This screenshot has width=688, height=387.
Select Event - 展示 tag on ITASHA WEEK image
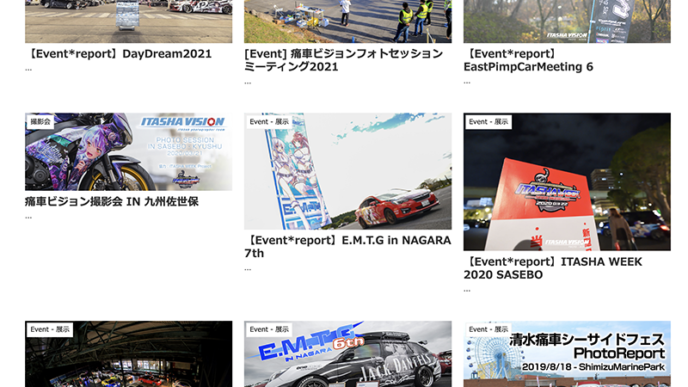coord(488,122)
